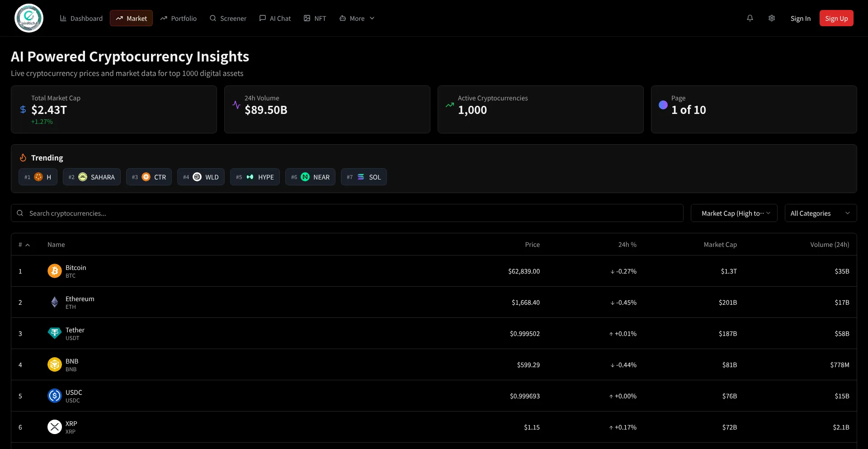Screen dimensions: 868x449
Task: Select trending chip #2 SAHARA
Action: pos(92,177)
